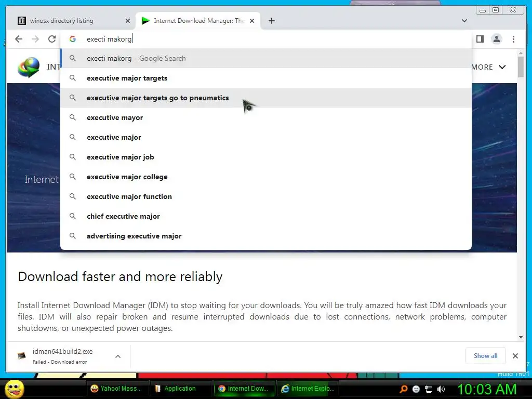The height and width of the screenshot is (399, 532).
Task: Click the search icon beside "chief executive major"
Action: (73, 216)
